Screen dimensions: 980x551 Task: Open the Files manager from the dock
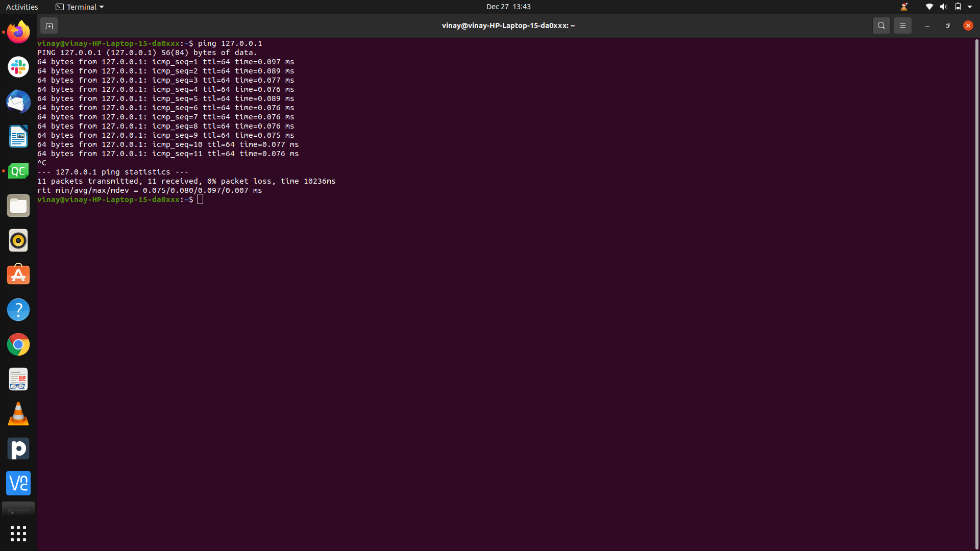[18, 206]
